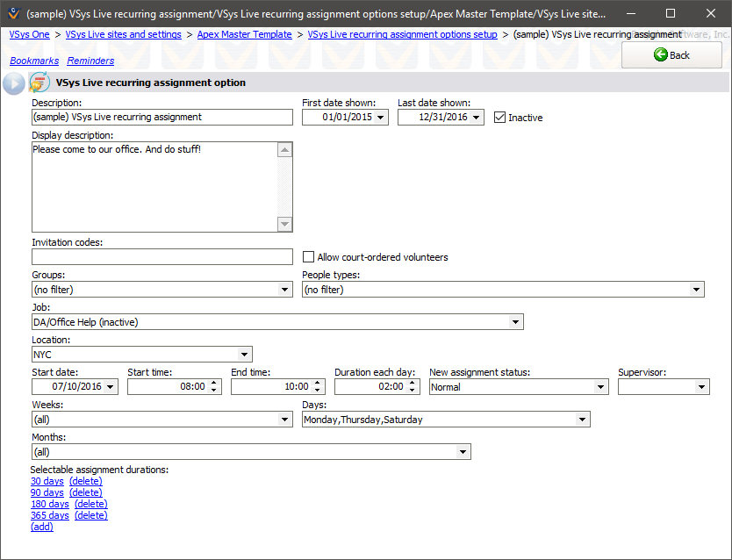Expand the Days dropdown
The height and width of the screenshot is (560, 732).
[582, 420]
